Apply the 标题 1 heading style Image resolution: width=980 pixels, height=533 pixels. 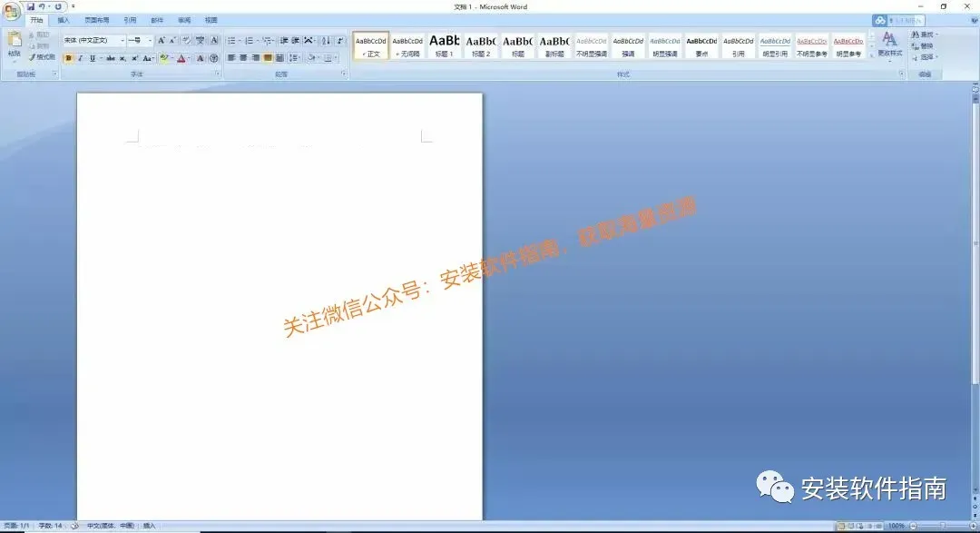(x=445, y=46)
